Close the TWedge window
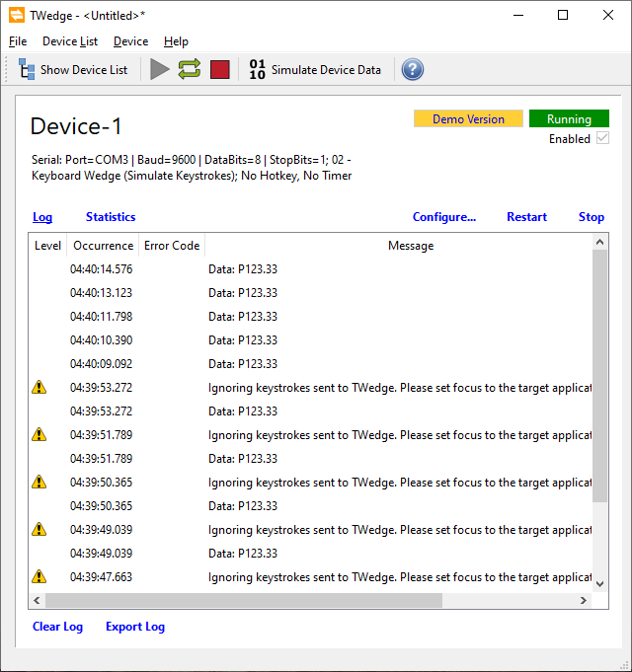Viewport: 632px width, 672px height. coord(608,15)
